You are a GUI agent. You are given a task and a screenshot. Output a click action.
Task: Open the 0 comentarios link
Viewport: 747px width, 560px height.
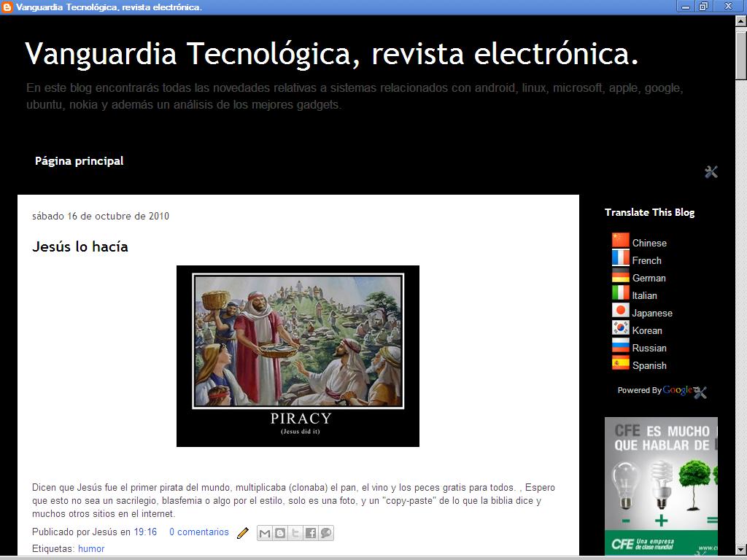(199, 532)
